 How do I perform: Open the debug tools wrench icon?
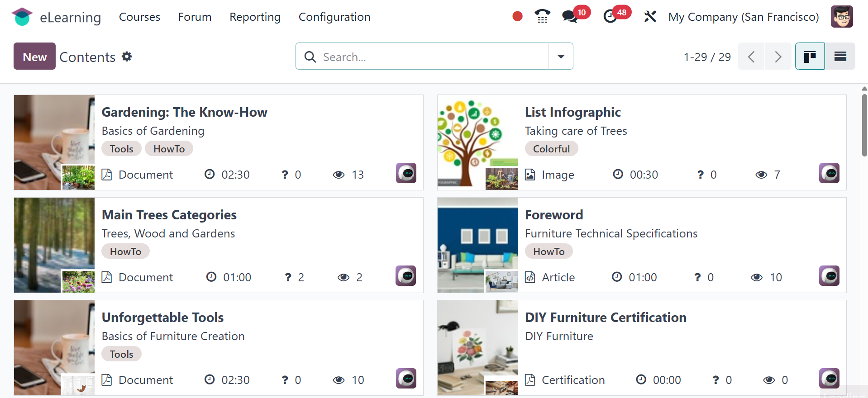click(x=650, y=17)
